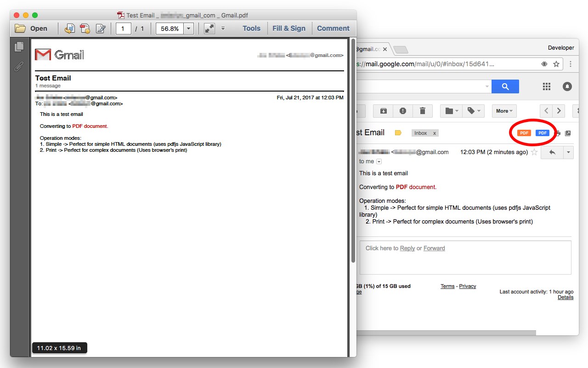Star the Test Email message
The image size is (588, 368).
coord(534,152)
